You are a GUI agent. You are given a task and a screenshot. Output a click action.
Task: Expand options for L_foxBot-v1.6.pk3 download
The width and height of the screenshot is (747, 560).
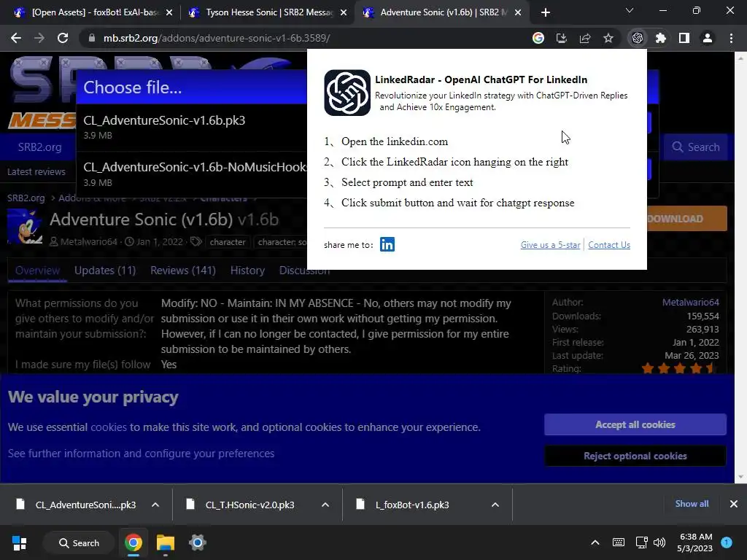pyautogui.click(x=495, y=505)
